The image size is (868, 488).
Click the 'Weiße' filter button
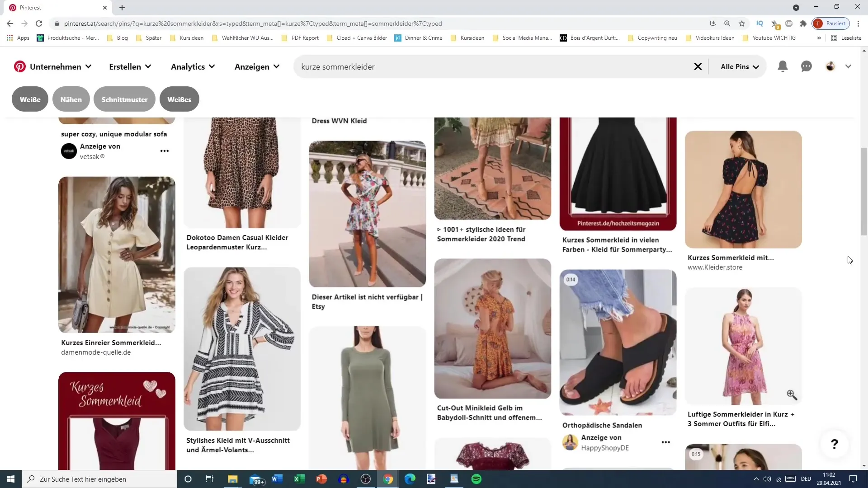(x=30, y=99)
